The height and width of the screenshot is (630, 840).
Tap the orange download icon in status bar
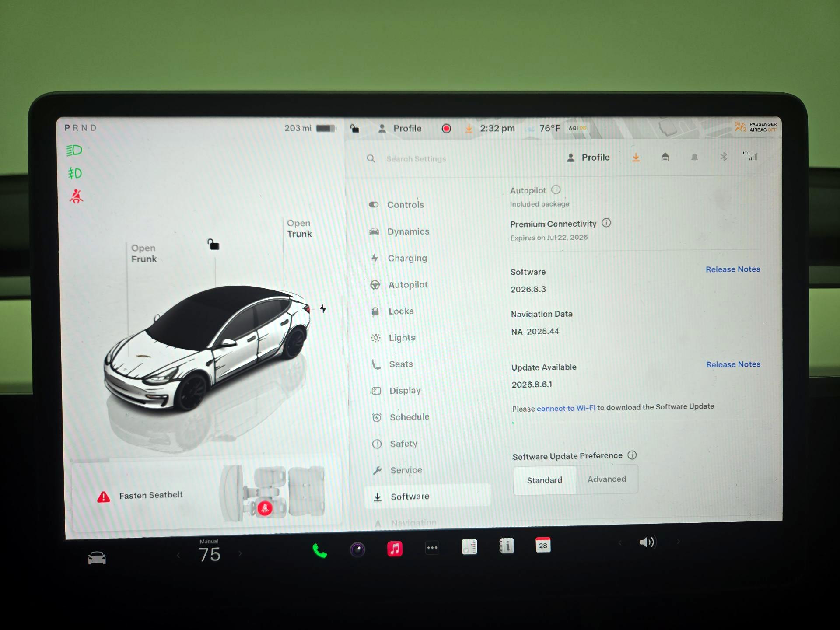469,128
